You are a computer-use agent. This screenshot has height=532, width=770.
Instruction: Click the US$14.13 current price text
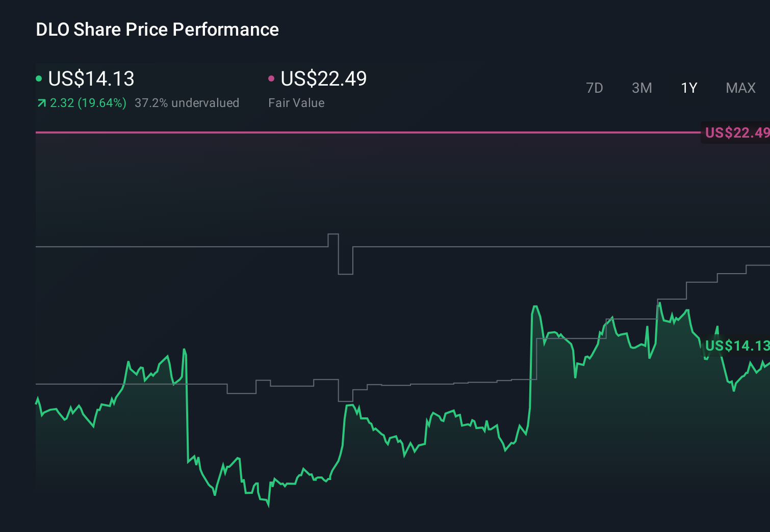(x=91, y=78)
